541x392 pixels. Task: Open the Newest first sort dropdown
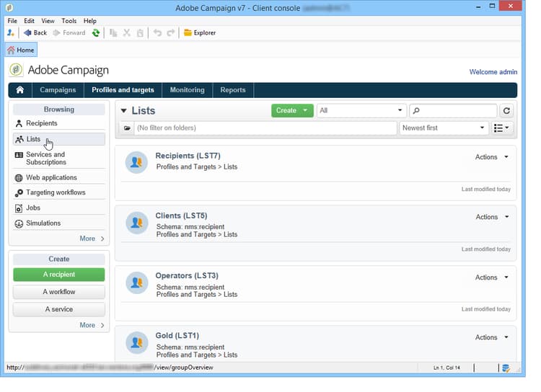click(x=444, y=128)
